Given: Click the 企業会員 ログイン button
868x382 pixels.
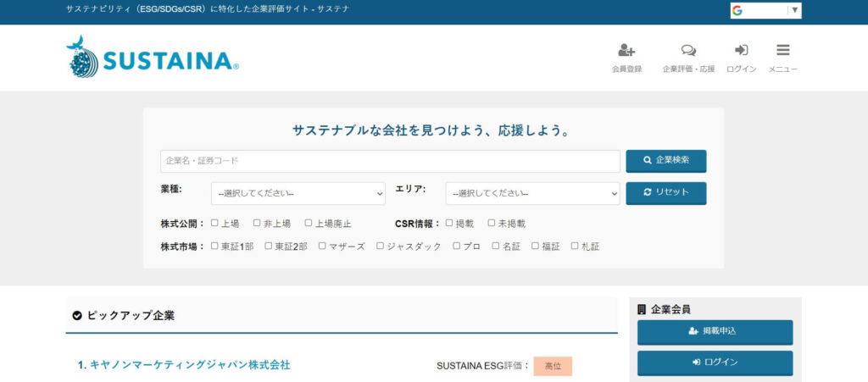Looking at the screenshot, I should coord(715,363).
